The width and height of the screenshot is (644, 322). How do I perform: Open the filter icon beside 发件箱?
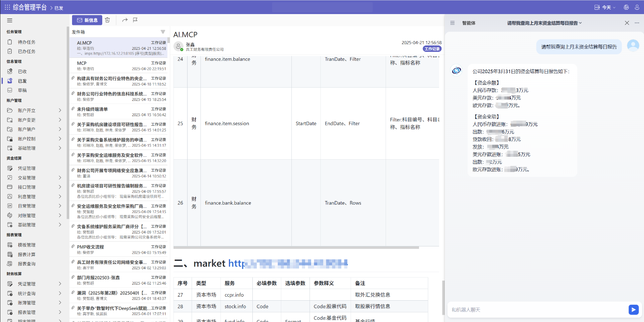[x=163, y=32]
